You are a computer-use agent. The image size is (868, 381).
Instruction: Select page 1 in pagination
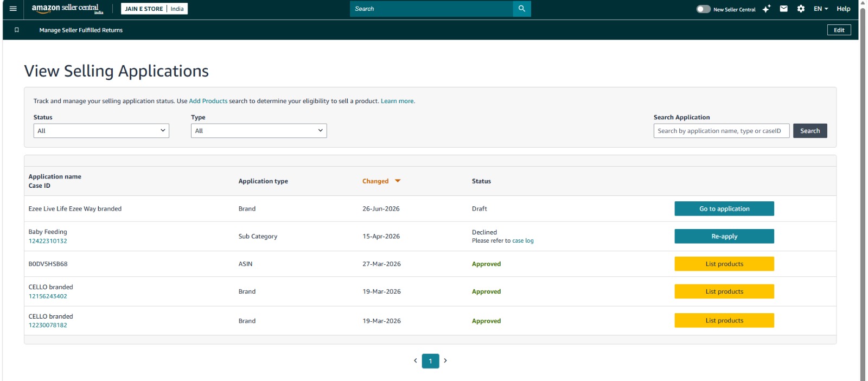(430, 361)
